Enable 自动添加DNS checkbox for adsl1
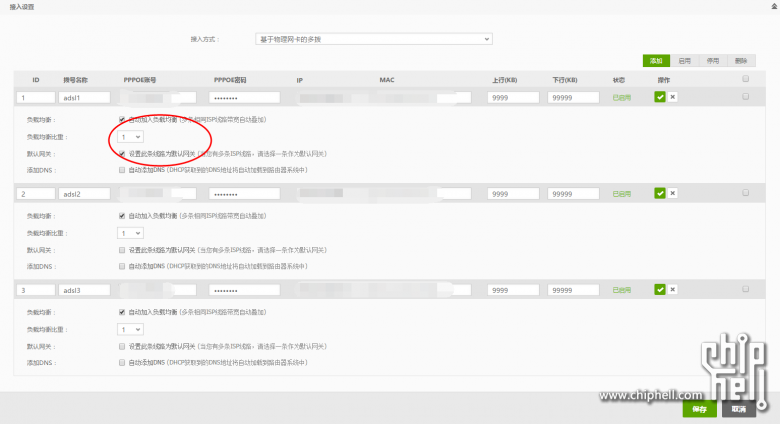 (122, 170)
